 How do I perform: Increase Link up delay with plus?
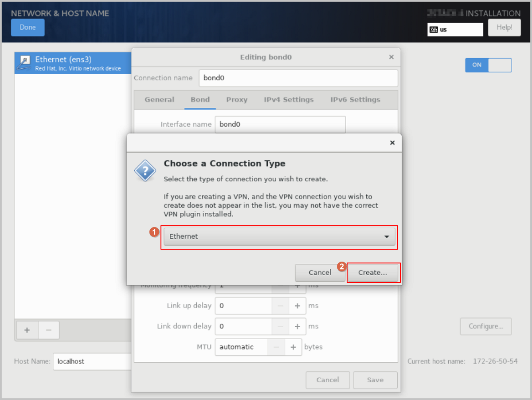click(x=297, y=306)
